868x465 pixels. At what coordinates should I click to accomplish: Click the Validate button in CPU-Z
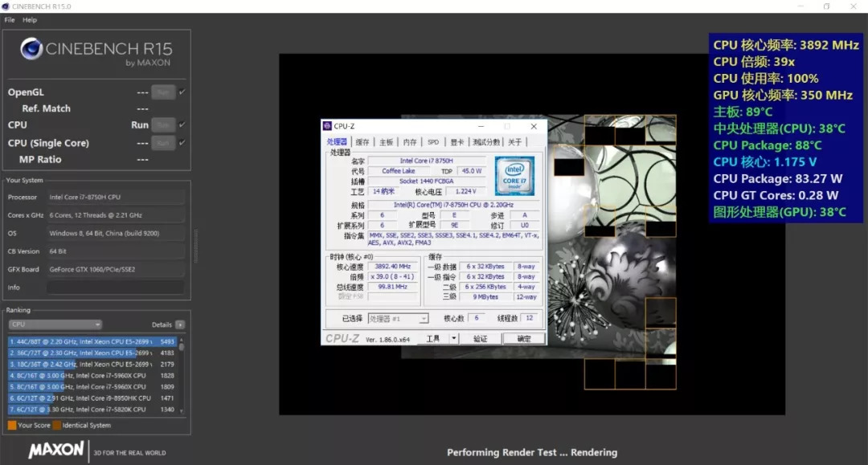(482, 337)
